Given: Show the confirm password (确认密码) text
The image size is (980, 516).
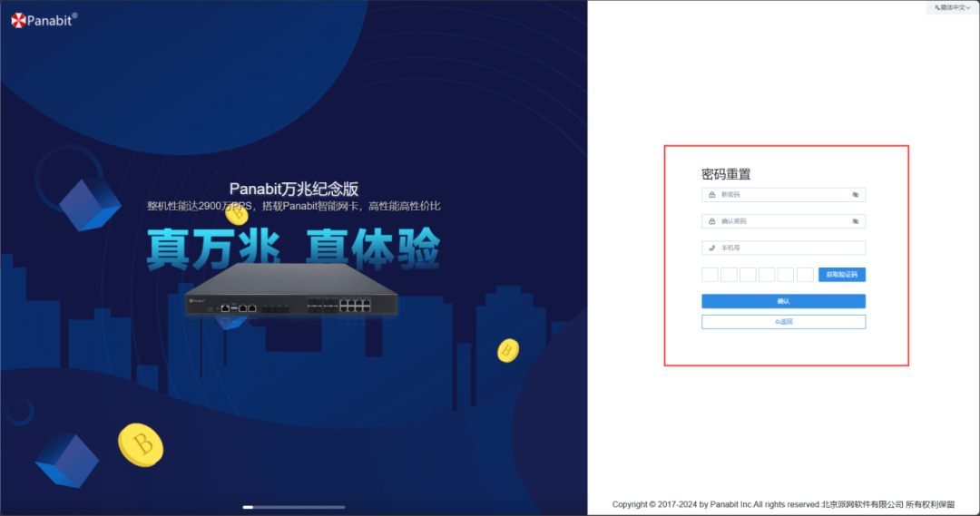Looking at the screenshot, I should (855, 221).
